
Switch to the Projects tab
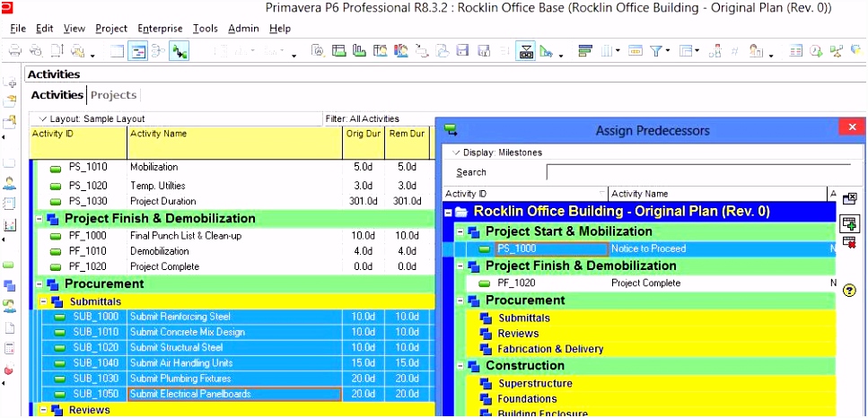(113, 95)
